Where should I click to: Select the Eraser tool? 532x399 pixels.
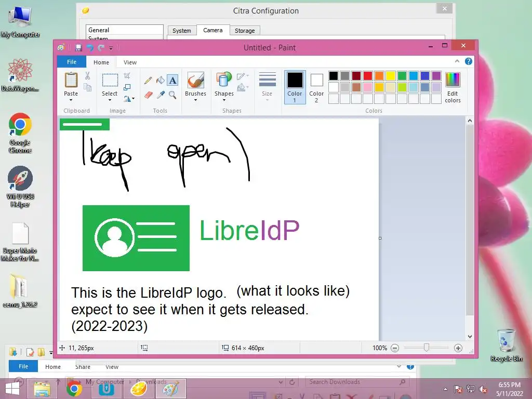pos(148,95)
